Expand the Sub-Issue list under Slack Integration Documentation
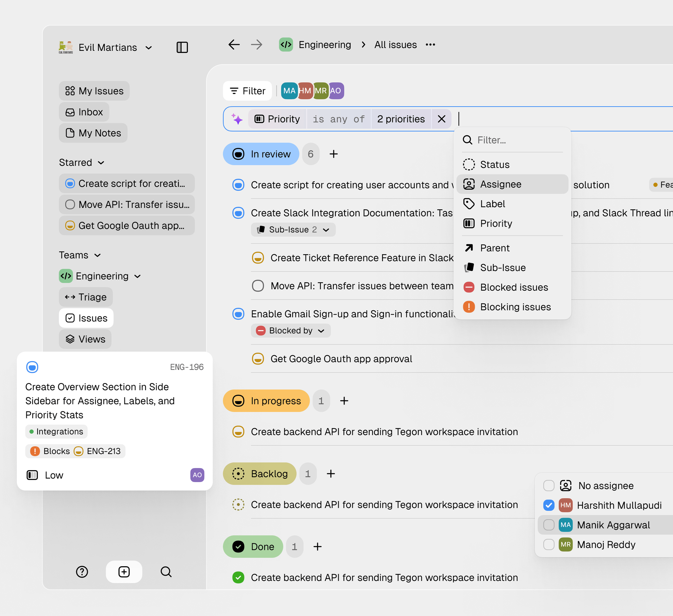This screenshot has height=616, width=673. [x=326, y=230]
